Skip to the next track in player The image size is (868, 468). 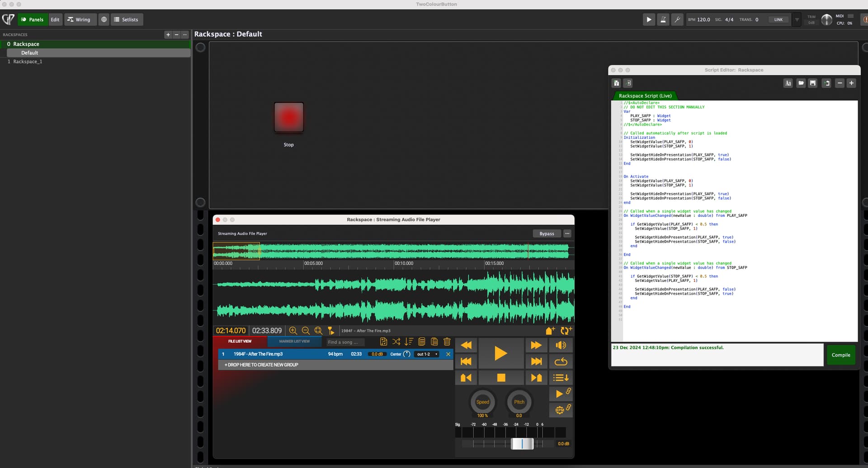click(x=536, y=361)
